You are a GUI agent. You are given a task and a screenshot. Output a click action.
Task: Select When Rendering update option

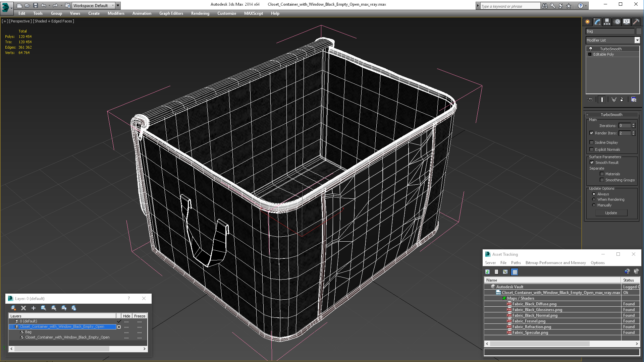(x=594, y=199)
